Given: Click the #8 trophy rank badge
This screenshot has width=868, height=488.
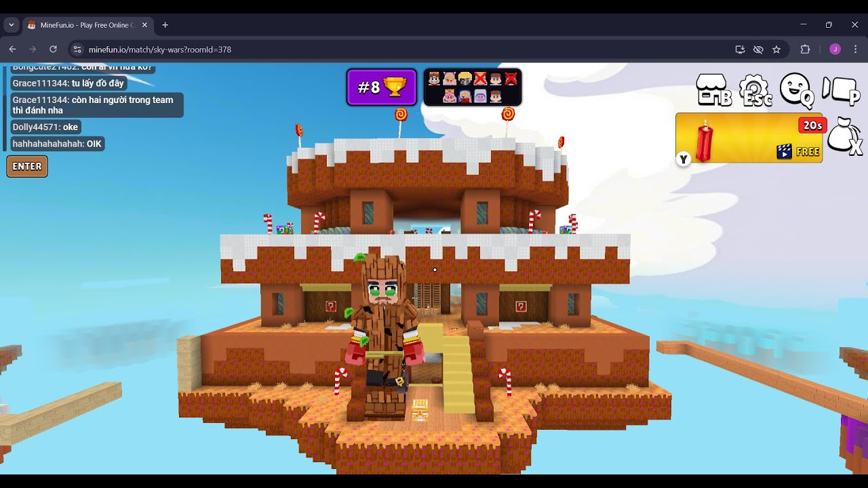Looking at the screenshot, I should click(x=382, y=87).
